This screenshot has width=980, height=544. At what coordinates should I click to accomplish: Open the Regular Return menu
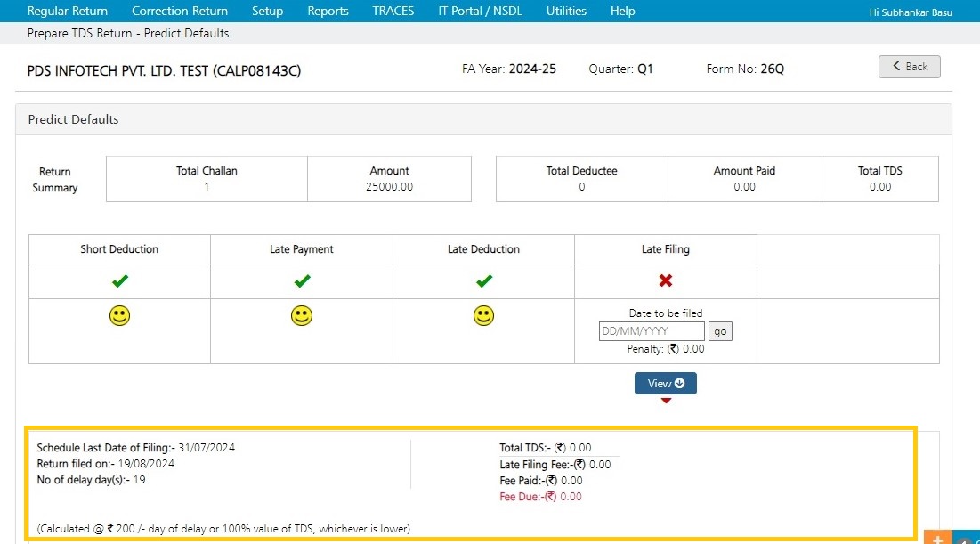[x=68, y=11]
